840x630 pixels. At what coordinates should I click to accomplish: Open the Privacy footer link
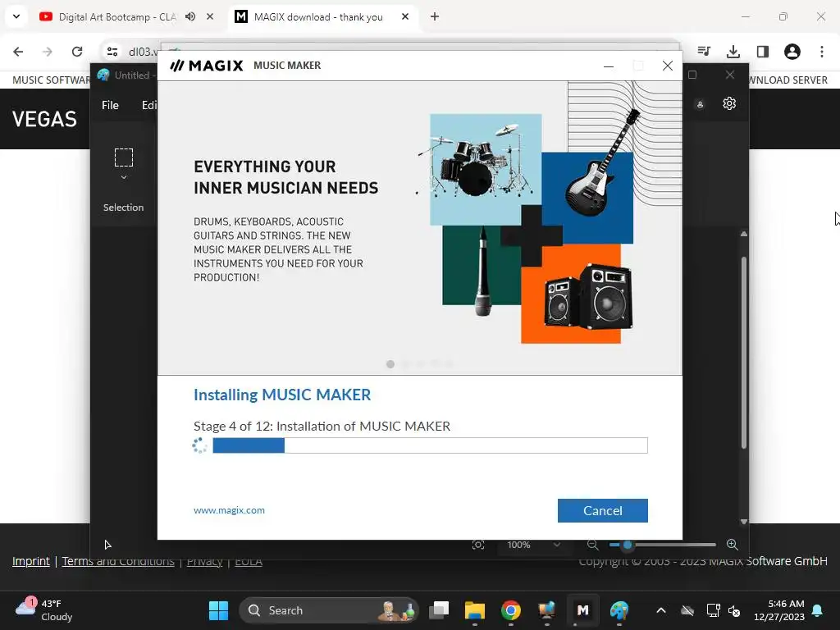[x=204, y=561]
